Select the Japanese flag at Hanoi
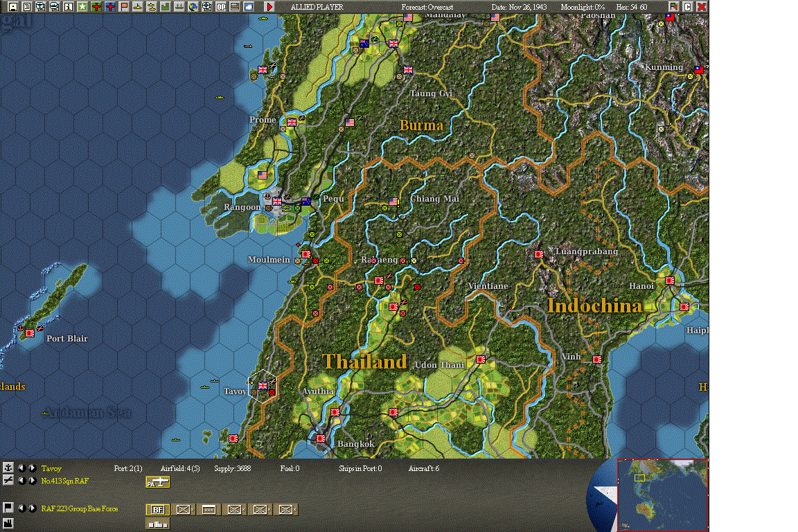The height and width of the screenshot is (532, 798). [670, 281]
